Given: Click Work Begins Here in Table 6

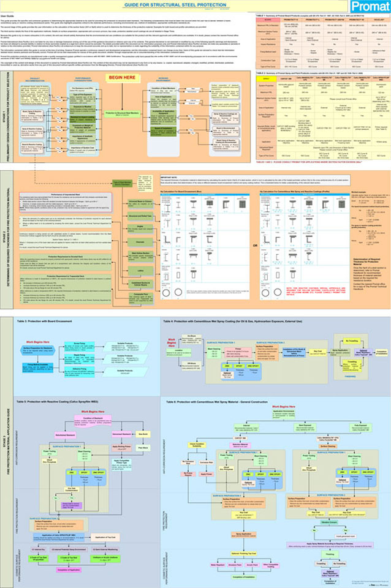Looking at the screenshot, I should (x=284, y=407).
